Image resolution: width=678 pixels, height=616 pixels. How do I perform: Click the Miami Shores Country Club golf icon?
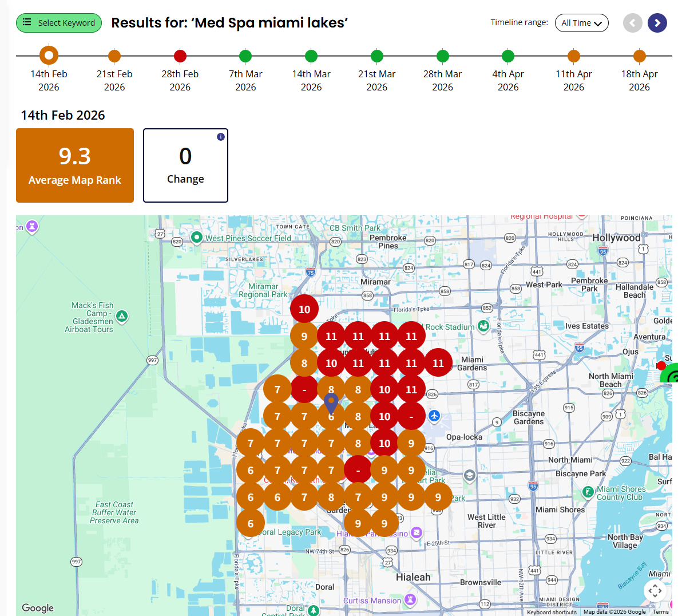coord(588,492)
